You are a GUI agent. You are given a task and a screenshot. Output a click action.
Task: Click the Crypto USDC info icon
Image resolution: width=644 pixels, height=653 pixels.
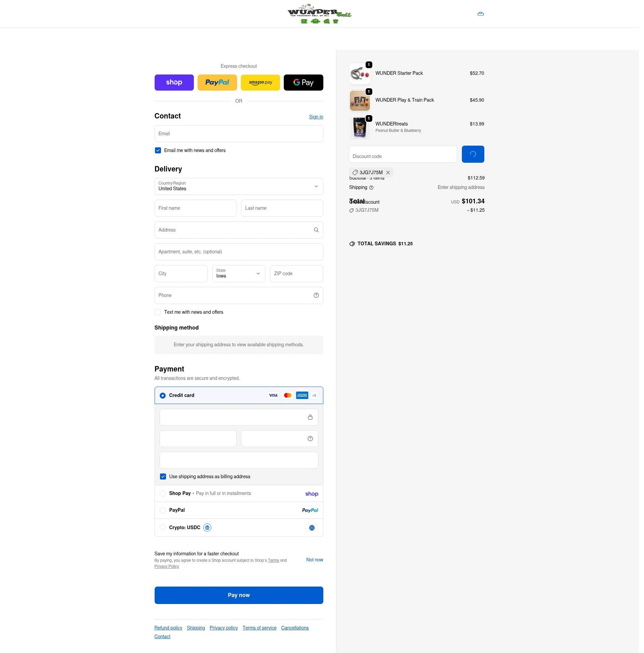point(207,528)
